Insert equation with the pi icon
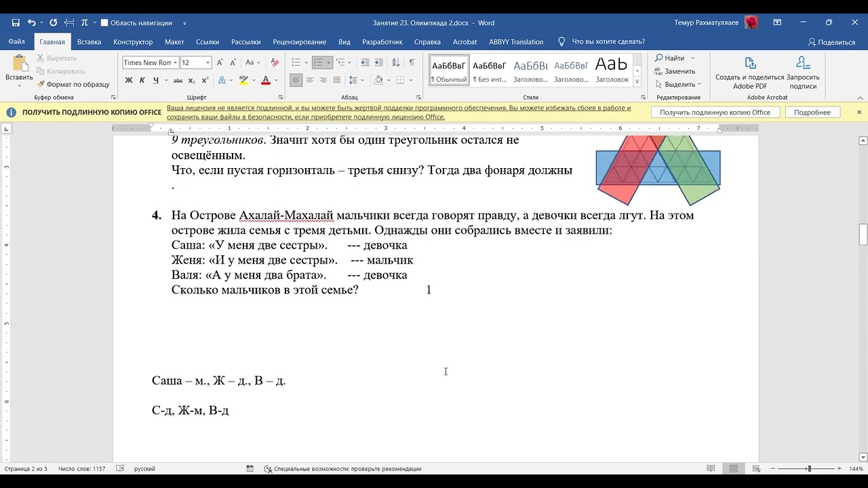 click(85, 22)
